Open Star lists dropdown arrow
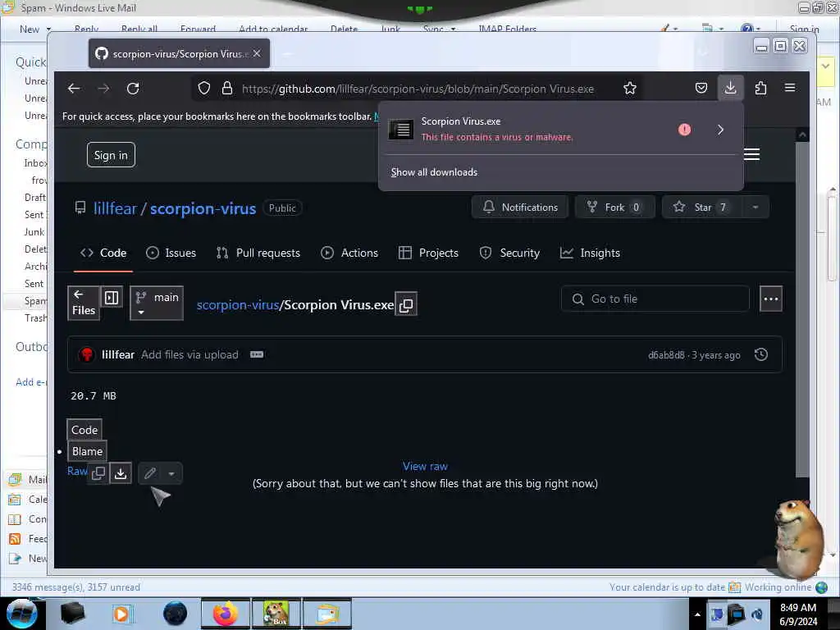The image size is (840, 630). (755, 208)
